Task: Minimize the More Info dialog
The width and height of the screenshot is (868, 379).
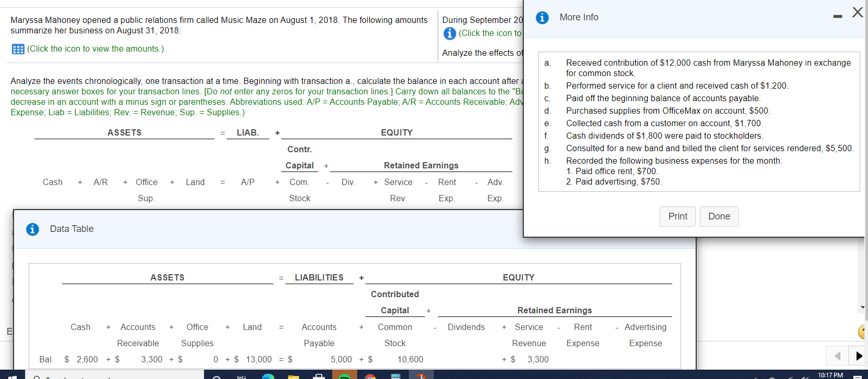Action: (x=837, y=17)
